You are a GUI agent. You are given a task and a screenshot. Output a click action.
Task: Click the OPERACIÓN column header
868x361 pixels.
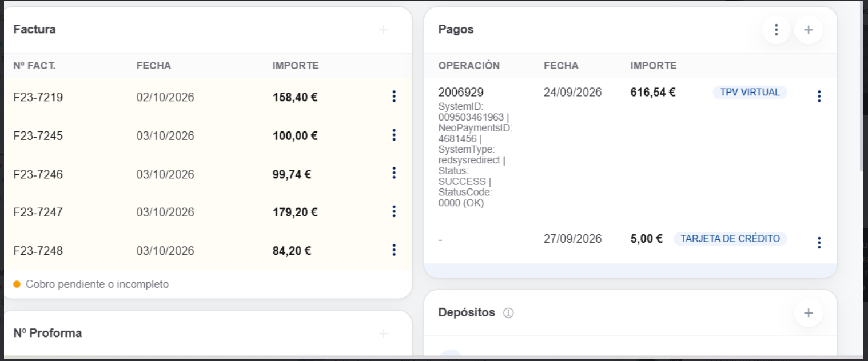pyautogui.click(x=469, y=66)
